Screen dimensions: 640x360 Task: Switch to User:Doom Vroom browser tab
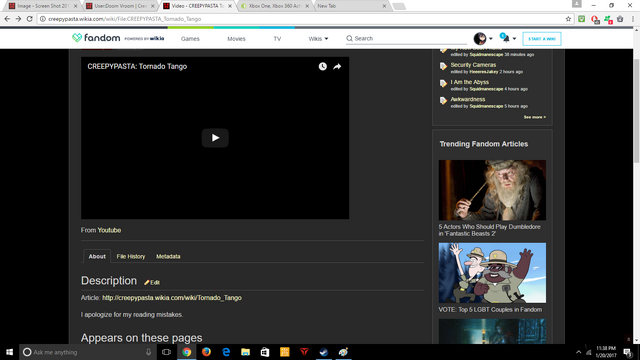[119, 6]
